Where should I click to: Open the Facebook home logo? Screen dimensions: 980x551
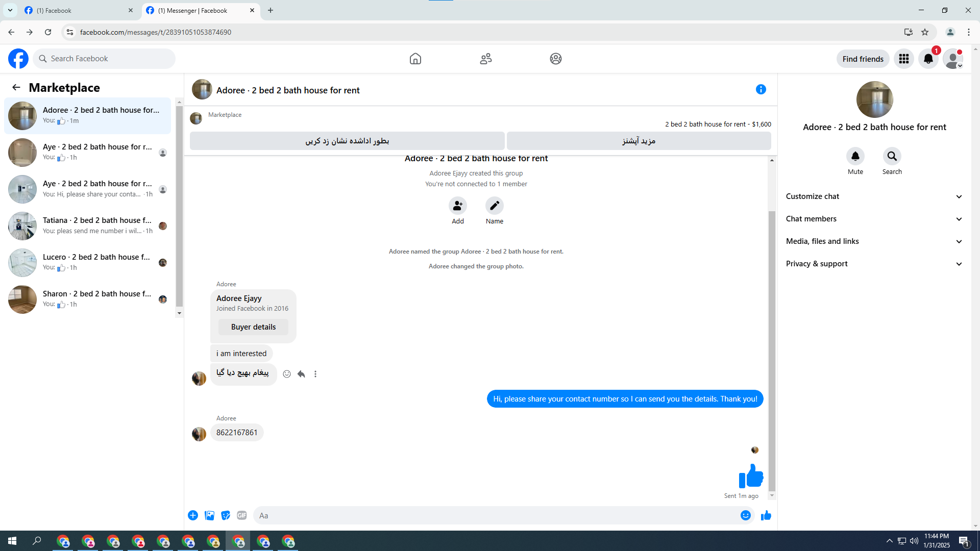point(18,59)
